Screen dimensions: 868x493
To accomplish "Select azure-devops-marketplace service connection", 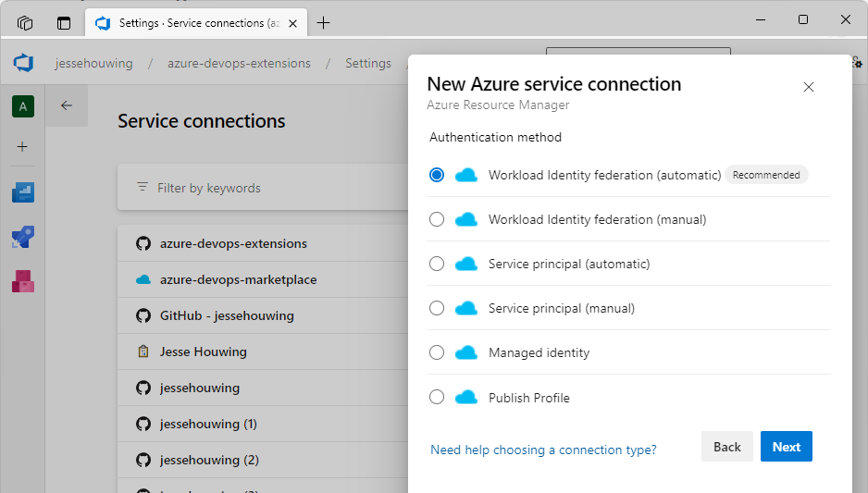I will 238,279.
